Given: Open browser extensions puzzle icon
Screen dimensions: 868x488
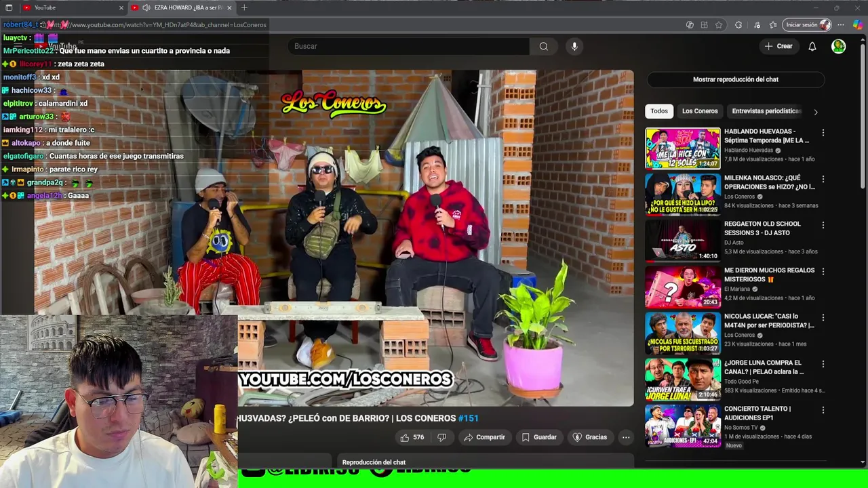Looking at the screenshot, I should [x=738, y=25].
